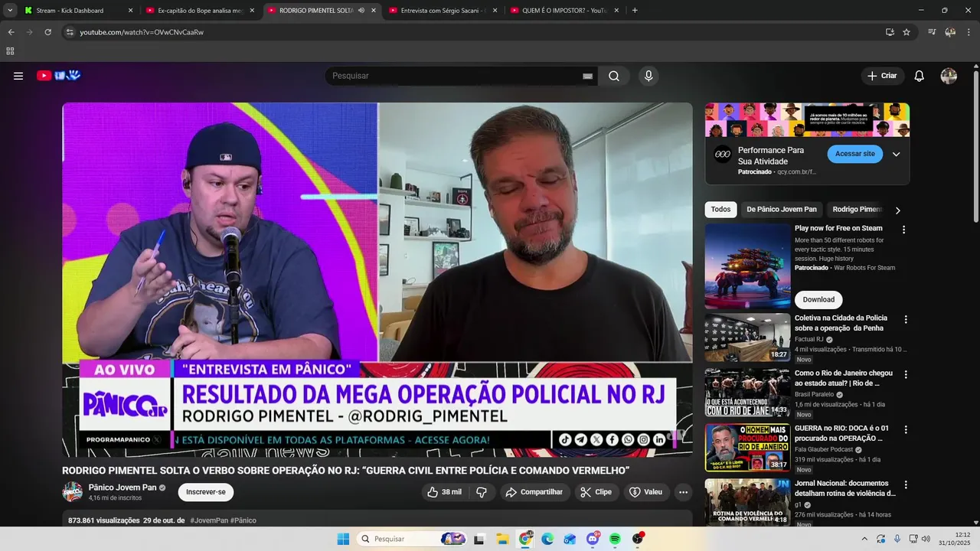Click the YouTube search magnifier button

point(614,76)
